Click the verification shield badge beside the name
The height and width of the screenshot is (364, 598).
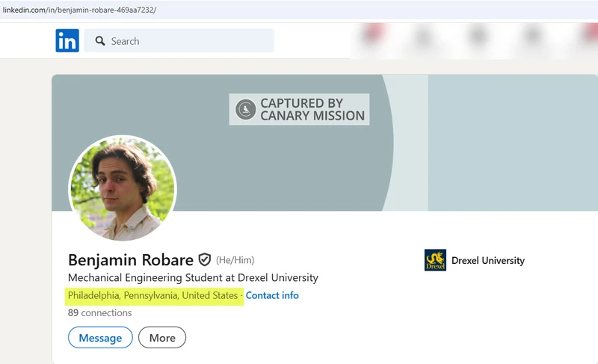tap(204, 260)
